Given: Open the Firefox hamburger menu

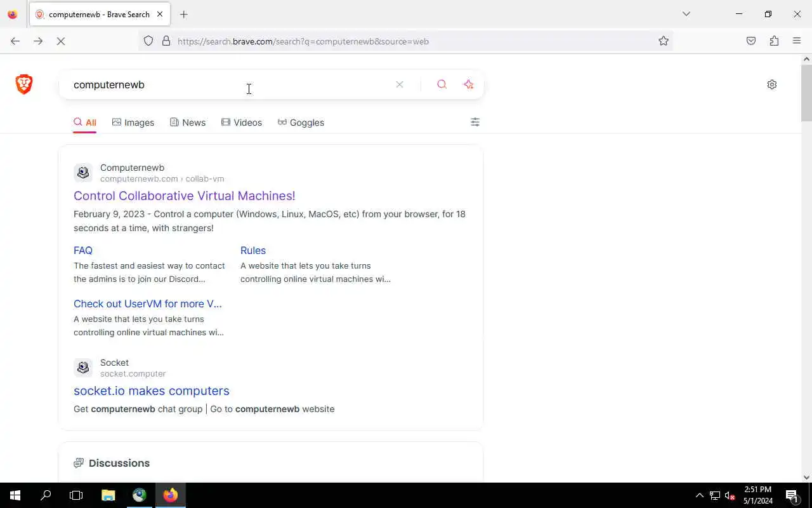Looking at the screenshot, I should coord(797,41).
